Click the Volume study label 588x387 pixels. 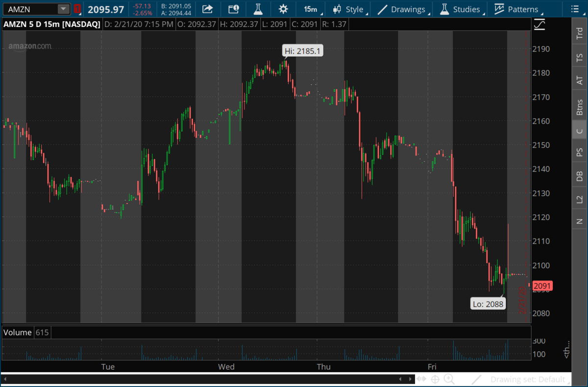click(18, 333)
